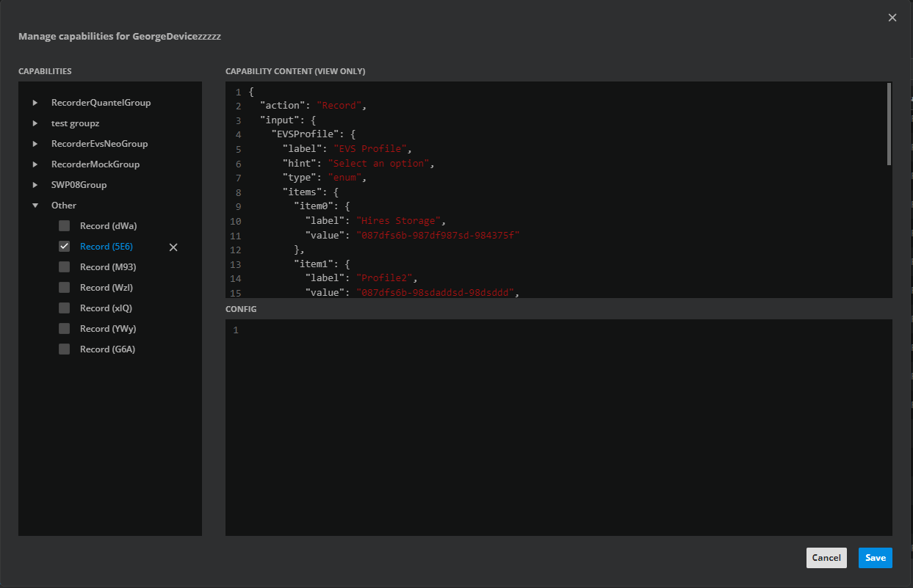
Task: Expand the RecorderMockGroup arrow
Action: point(35,164)
